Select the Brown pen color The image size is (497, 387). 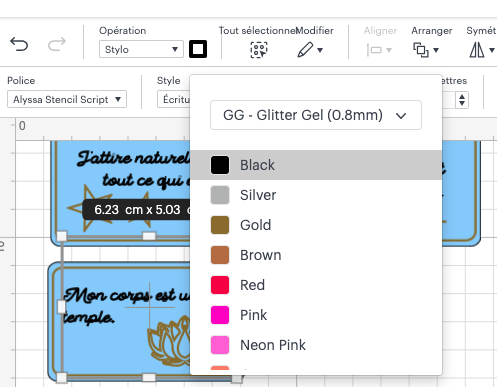[x=316, y=255]
